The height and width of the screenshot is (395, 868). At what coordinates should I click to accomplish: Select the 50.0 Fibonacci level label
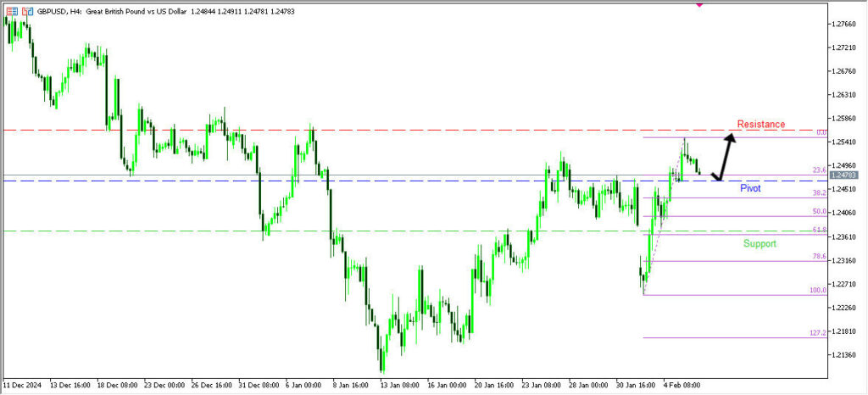819,211
